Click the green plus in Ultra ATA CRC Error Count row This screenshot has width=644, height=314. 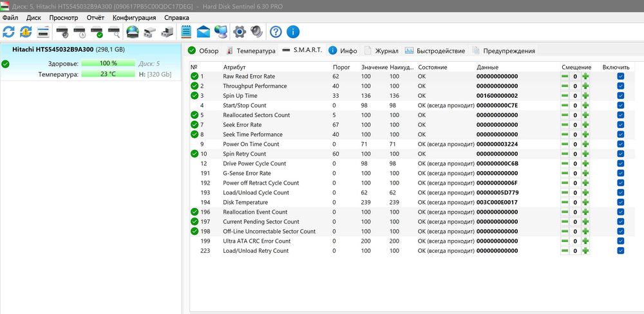point(585,241)
